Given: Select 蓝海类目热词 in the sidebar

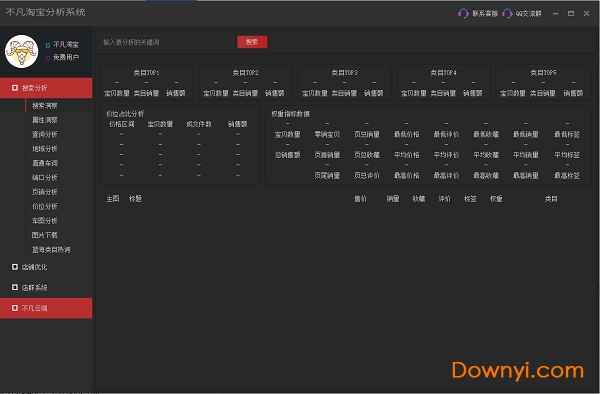Looking at the screenshot, I should pyautogui.click(x=51, y=249).
